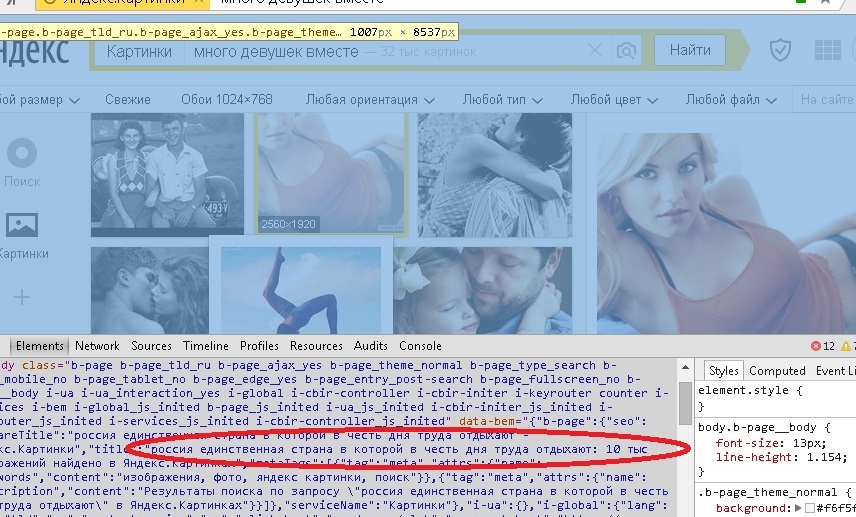The image size is (856, 517).
Task: Click the #f6f5f background color swatch
Action: (810, 508)
